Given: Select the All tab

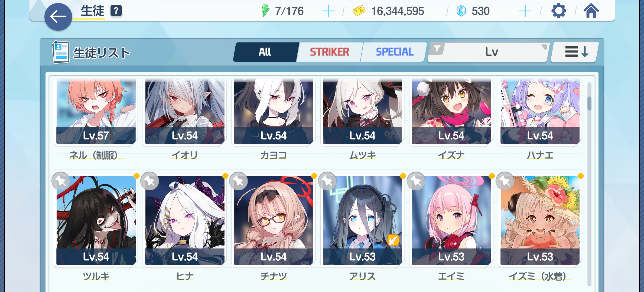Looking at the screenshot, I should 265,52.
